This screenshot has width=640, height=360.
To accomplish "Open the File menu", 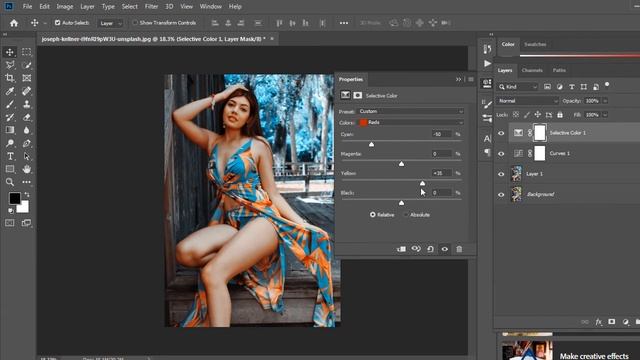I will click(27, 7).
